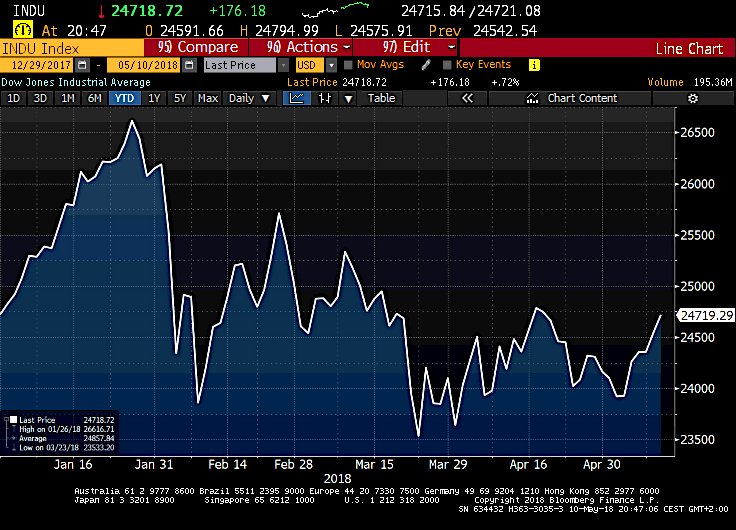Open the start date calendar picker
The width and height of the screenshot is (736, 530).
pyautogui.click(x=82, y=65)
